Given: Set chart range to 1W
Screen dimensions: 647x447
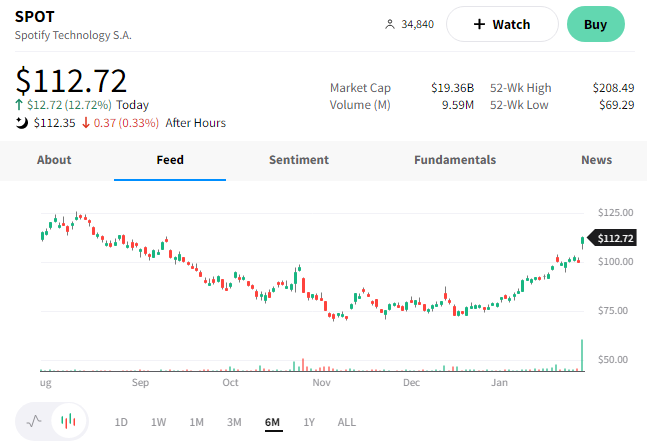Looking at the screenshot, I should [x=158, y=422].
